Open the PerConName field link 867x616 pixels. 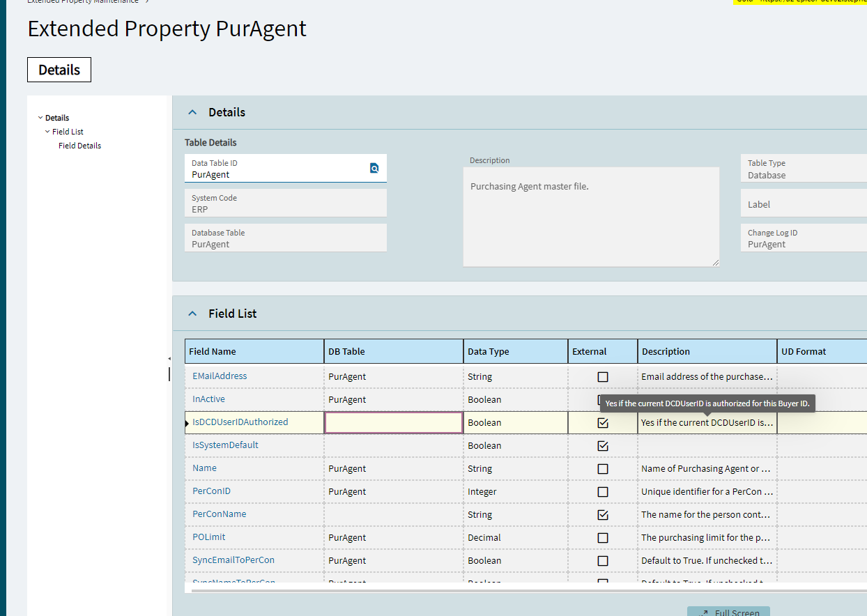coord(219,514)
